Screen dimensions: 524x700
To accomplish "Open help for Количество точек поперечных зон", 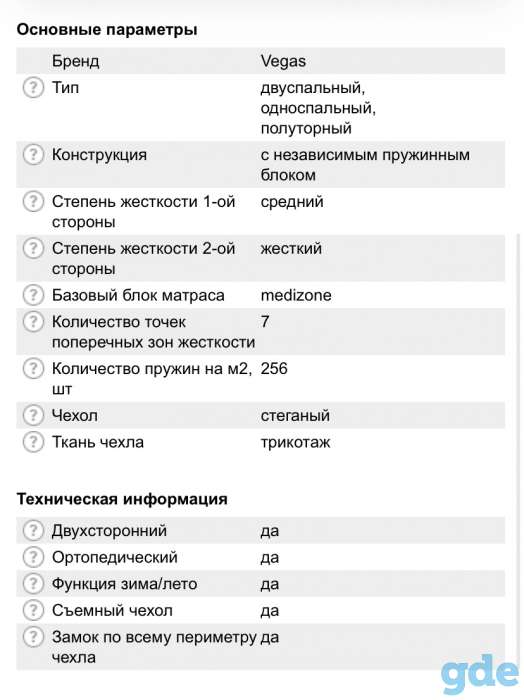I will [33, 322].
